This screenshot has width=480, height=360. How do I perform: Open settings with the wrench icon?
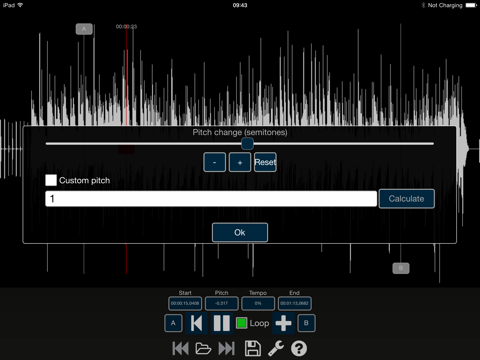[276, 349]
